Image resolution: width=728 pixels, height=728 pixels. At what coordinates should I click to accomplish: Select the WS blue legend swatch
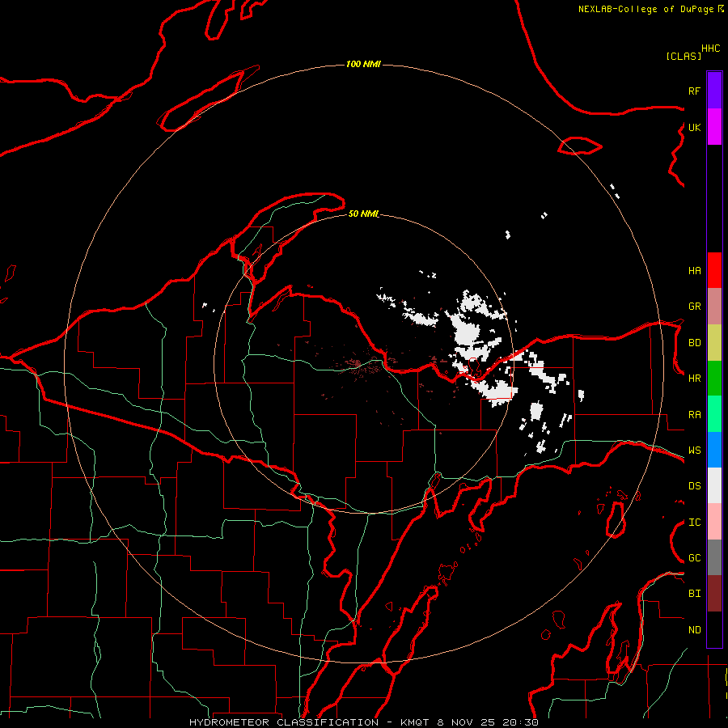pos(714,450)
